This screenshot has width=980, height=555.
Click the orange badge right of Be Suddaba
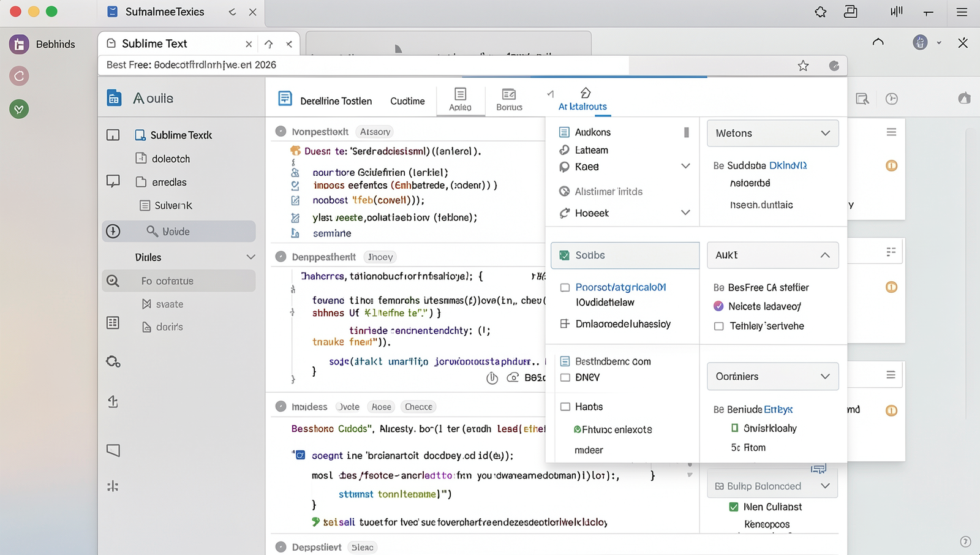[x=892, y=165]
